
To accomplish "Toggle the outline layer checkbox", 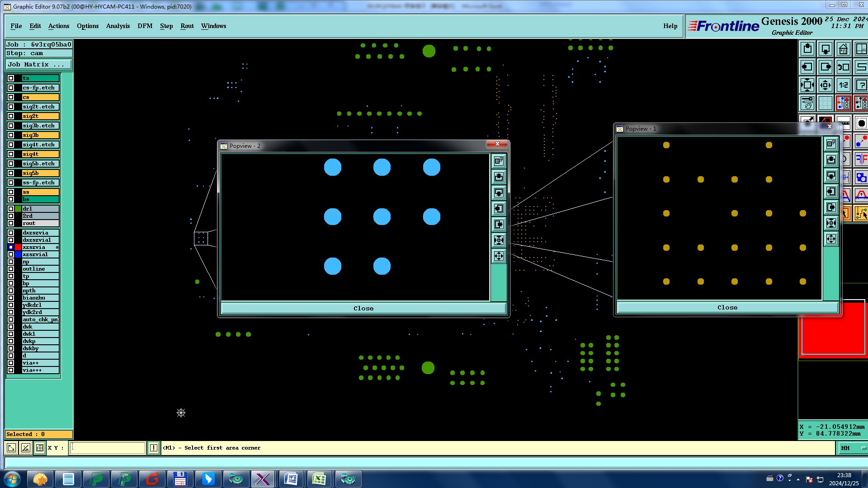I will click(x=11, y=269).
